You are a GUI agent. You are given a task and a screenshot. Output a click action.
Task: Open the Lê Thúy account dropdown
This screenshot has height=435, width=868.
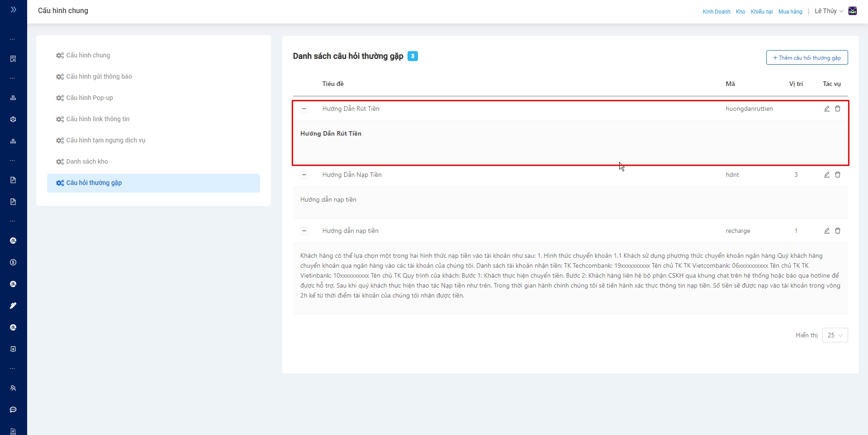[x=829, y=11]
